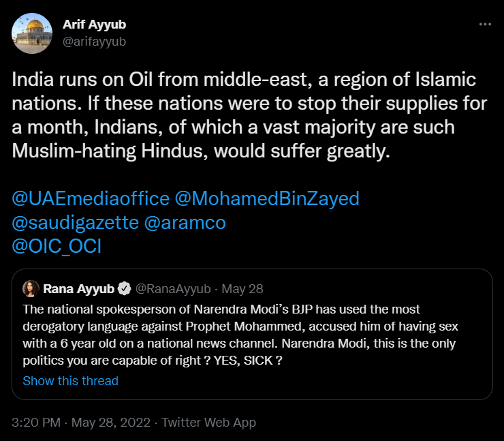Expand Show this thread link
This screenshot has width=504, height=441.
coord(71,380)
